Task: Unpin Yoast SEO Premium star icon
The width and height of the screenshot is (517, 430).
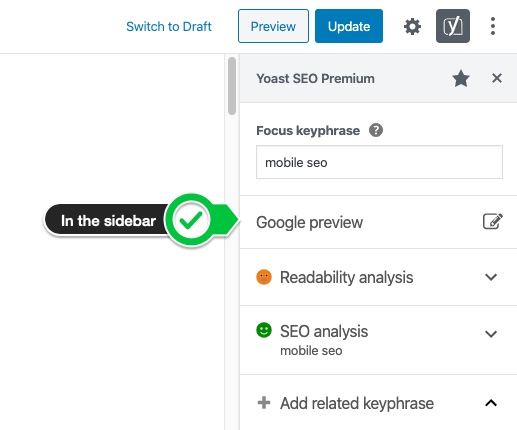Action: (461, 78)
